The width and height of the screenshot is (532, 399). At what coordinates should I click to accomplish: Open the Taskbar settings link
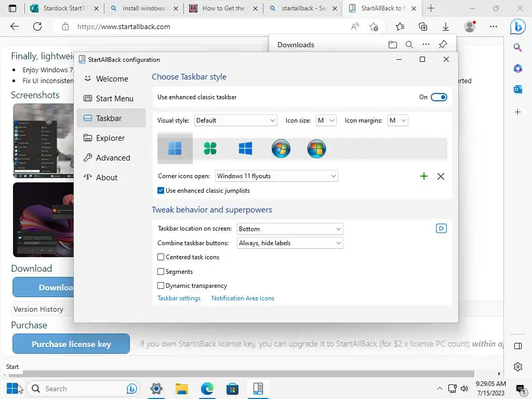coord(179,298)
